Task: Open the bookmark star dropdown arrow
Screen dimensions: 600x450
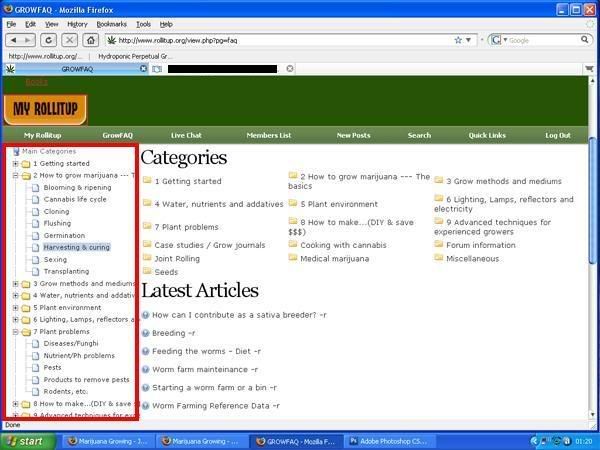Action: pos(468,40)
